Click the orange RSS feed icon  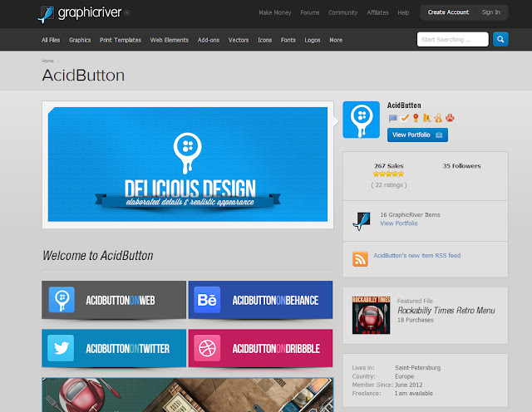(360, 259)
